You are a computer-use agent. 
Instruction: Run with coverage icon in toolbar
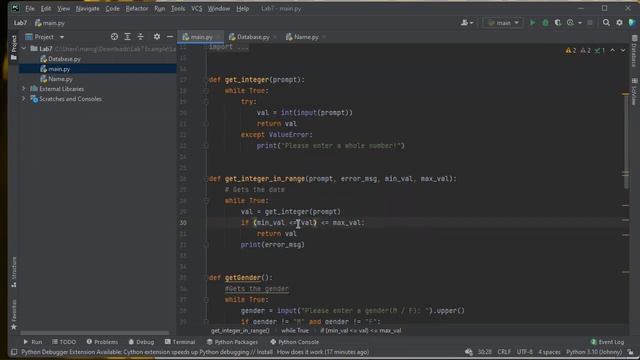tap(558, 23)
